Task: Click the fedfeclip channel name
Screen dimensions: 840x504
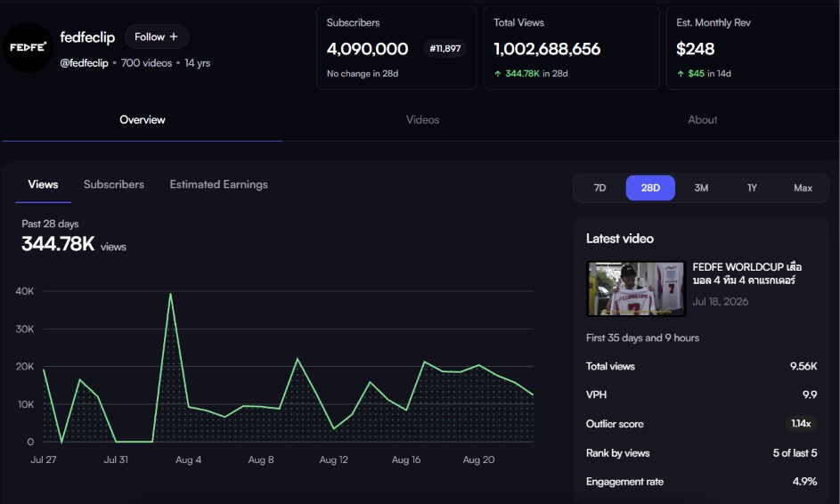Action: tap(87, 37)
